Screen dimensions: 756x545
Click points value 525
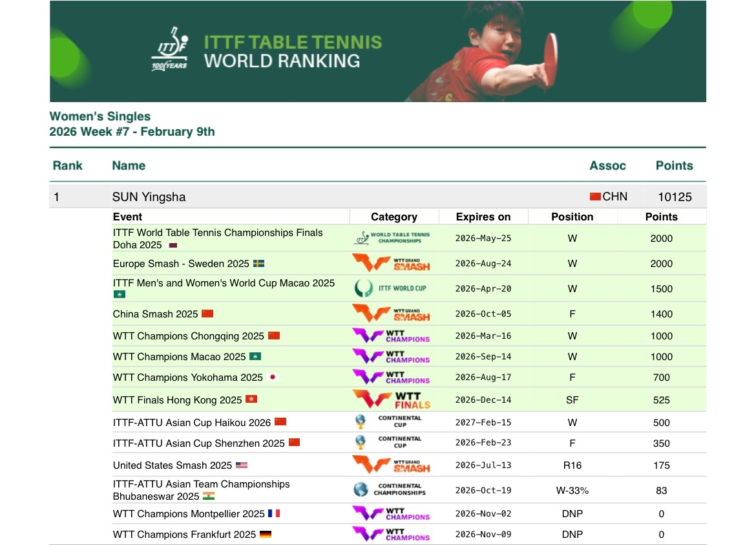click(662, 400)
